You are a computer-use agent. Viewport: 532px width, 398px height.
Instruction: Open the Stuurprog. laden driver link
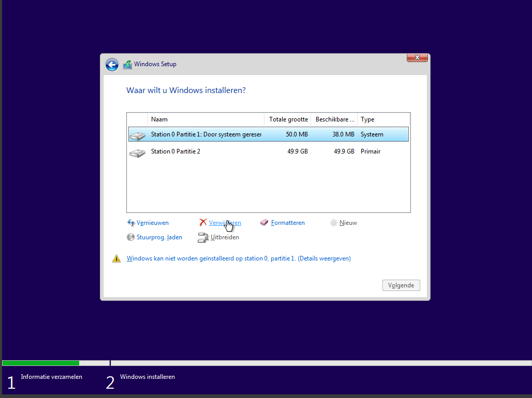159,237
